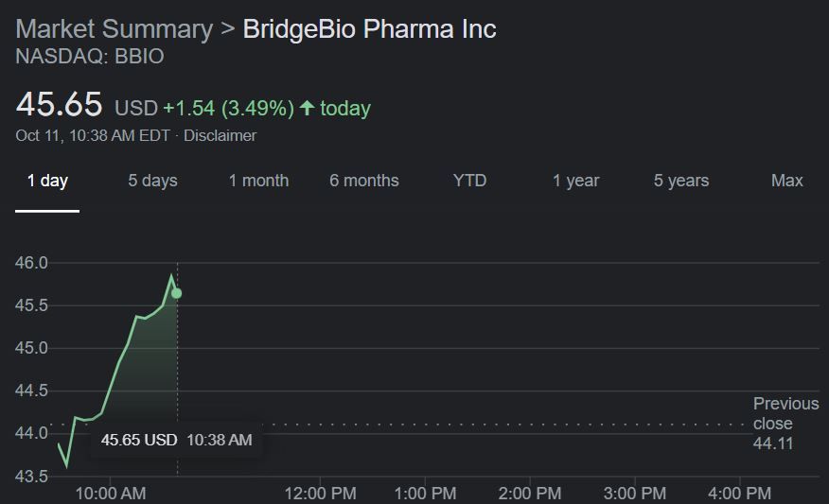Image resolution: width=829 pixels, height=504 pixels.
Task: Select the 1 day tab
Action: 47,181
